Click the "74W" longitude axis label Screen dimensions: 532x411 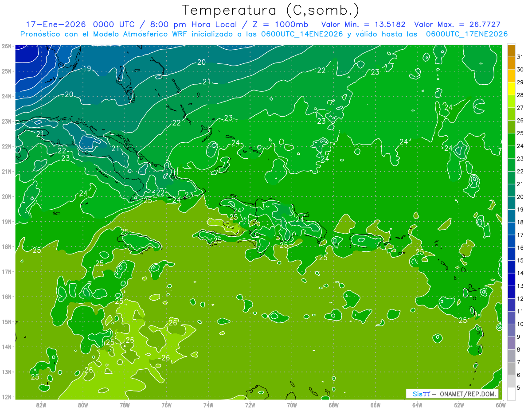208,405
